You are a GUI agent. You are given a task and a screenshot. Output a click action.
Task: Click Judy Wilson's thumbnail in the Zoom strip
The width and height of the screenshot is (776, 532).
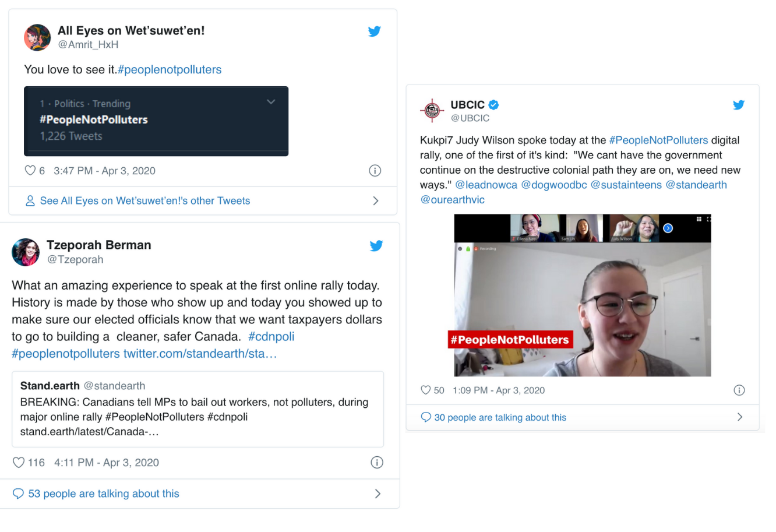pyautogui.click(x=635, y=228)
